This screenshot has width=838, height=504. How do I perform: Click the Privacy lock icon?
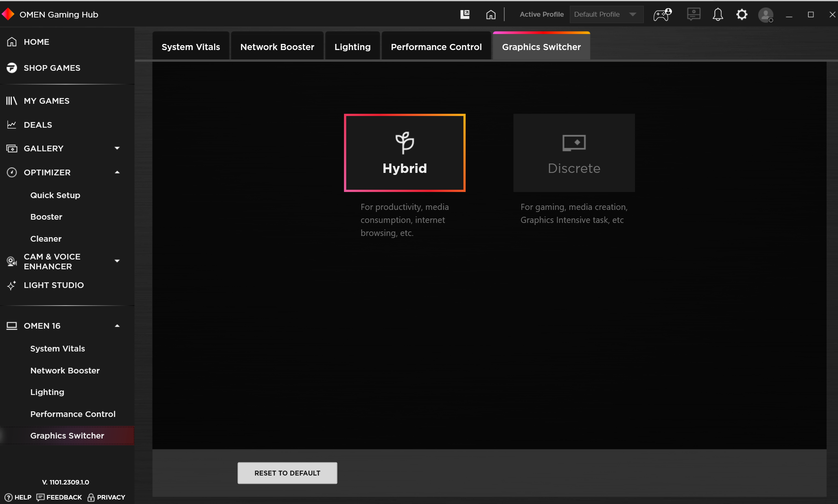point(91,497)
